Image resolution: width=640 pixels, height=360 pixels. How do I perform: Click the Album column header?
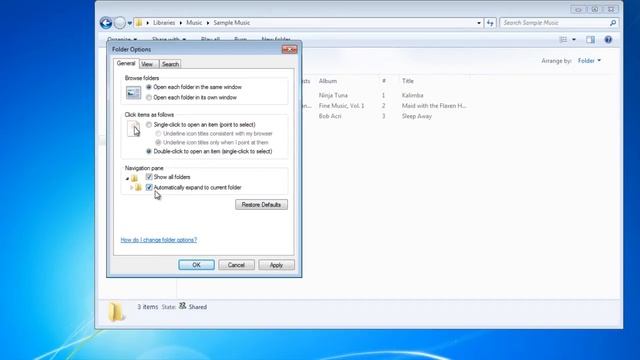click(x=328, y=81)
